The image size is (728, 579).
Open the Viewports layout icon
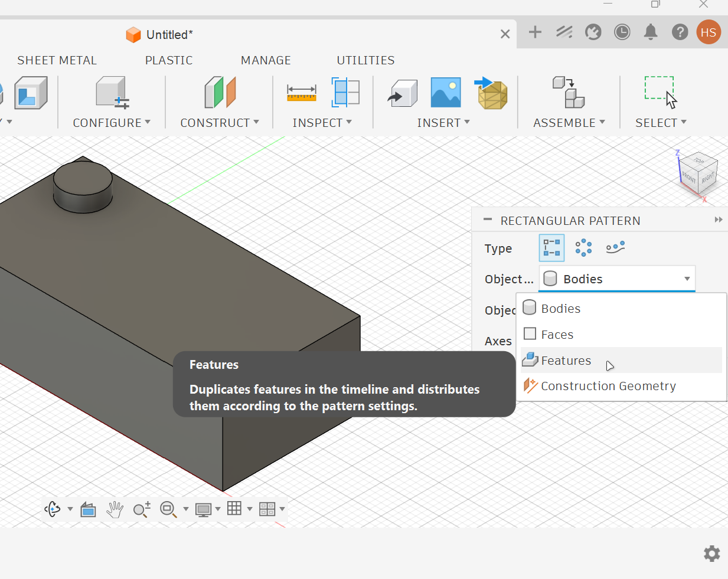point(267,509)
